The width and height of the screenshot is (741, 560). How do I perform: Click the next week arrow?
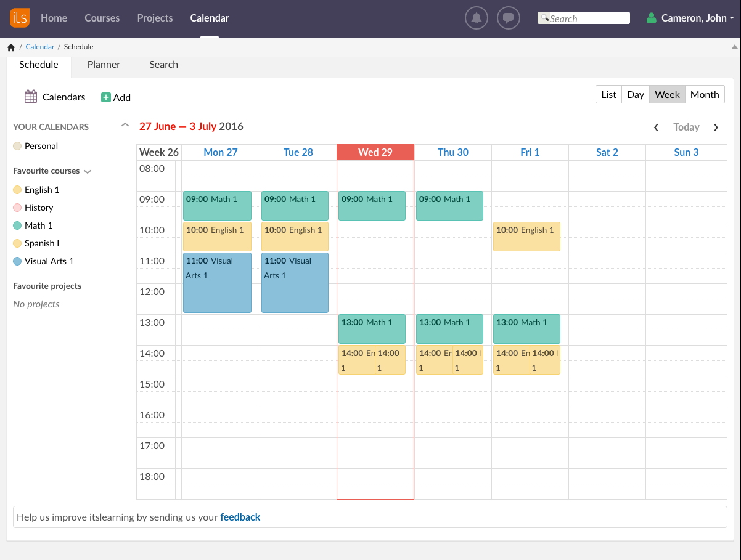[716, 127]
